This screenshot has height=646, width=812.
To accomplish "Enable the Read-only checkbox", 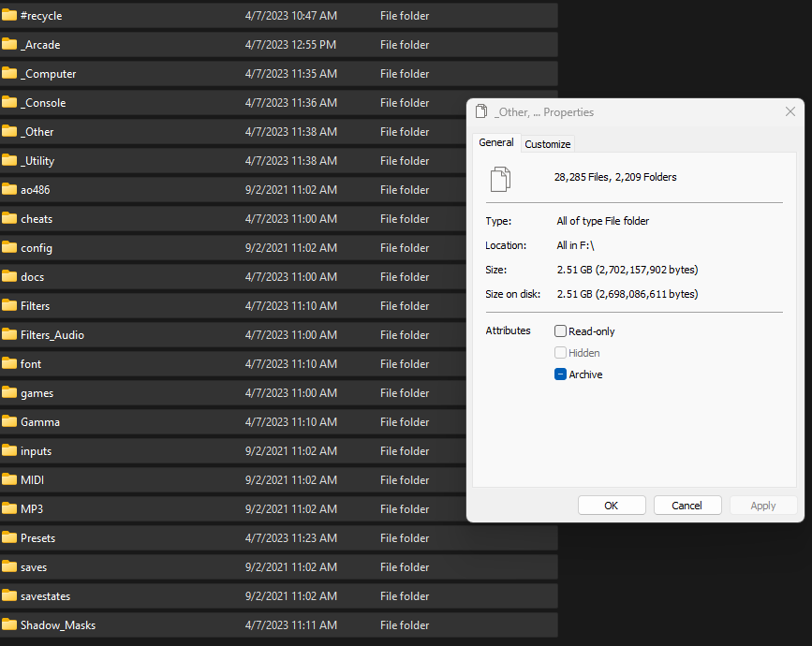I will click(560, 331).
